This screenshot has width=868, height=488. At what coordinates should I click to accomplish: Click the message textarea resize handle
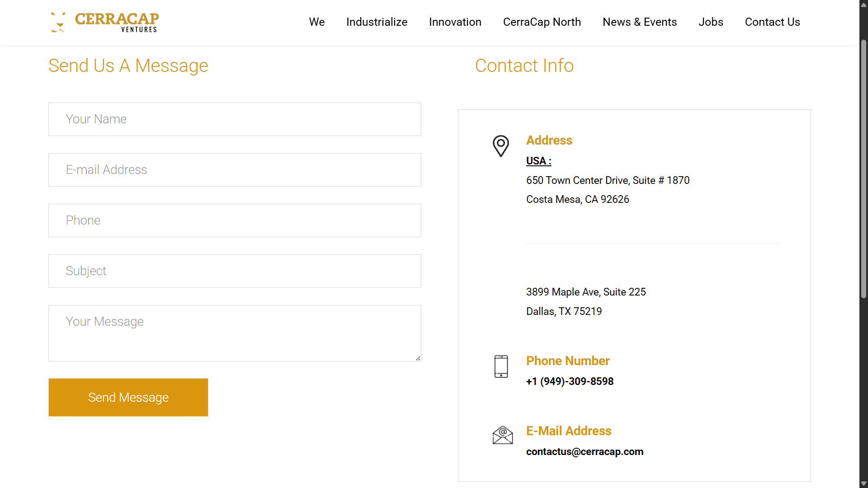click(x=418, y=358)
